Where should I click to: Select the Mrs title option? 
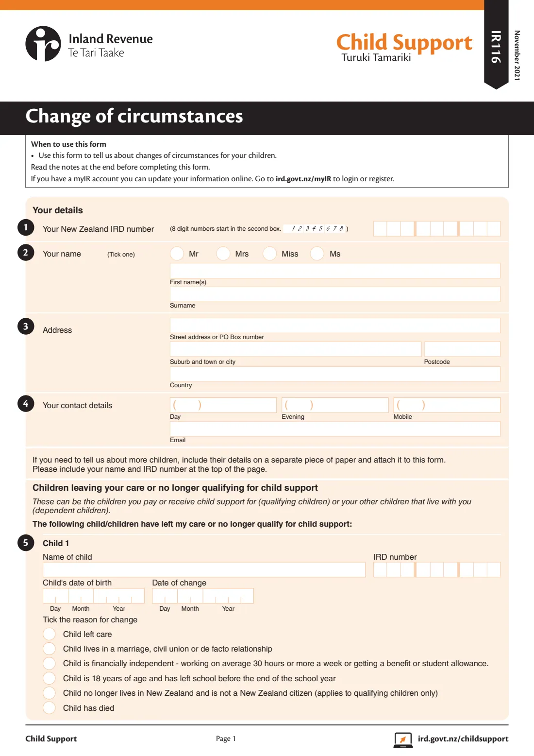pyautogui.click(x=223, y=254)
